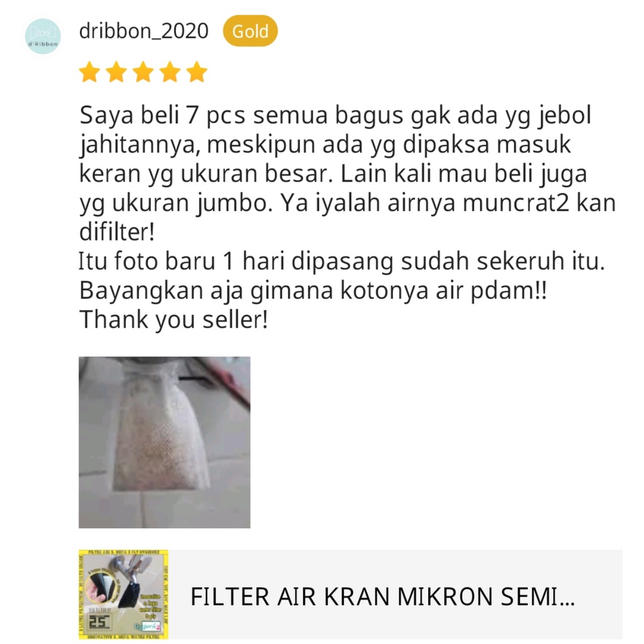The image size is (644, 644).
Task: Open FILTER AIR KRAN MIKRON SEMI product link
Action: [x=382, y=597]
